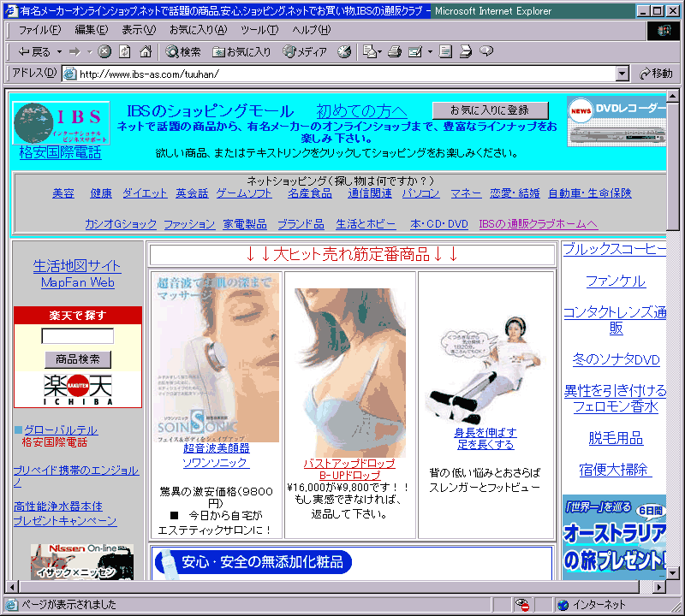
Task: Expand the Back button history dropdown arrow
Action: [59, 51]
